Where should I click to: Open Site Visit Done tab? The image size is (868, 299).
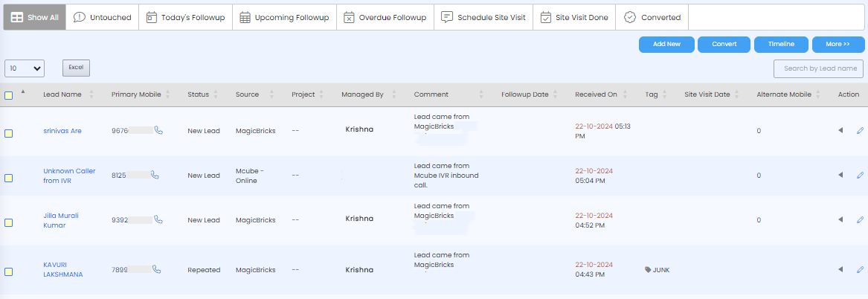click(575, 17)
